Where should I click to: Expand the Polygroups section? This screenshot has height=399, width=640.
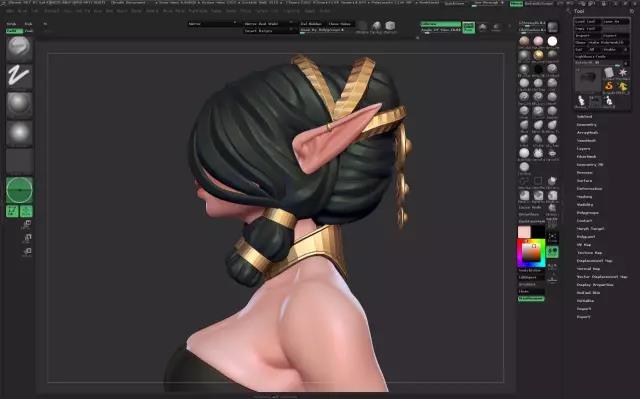pyautogui.click(x=587, y=213)
